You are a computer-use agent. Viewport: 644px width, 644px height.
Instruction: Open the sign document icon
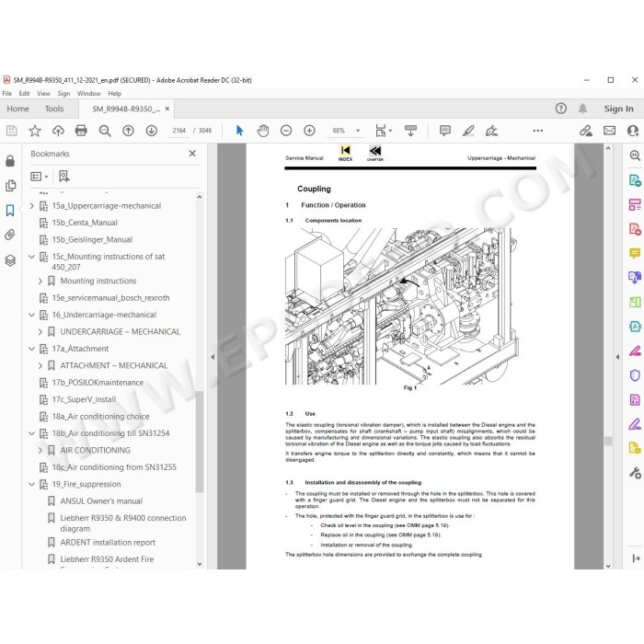pos(491,131)
